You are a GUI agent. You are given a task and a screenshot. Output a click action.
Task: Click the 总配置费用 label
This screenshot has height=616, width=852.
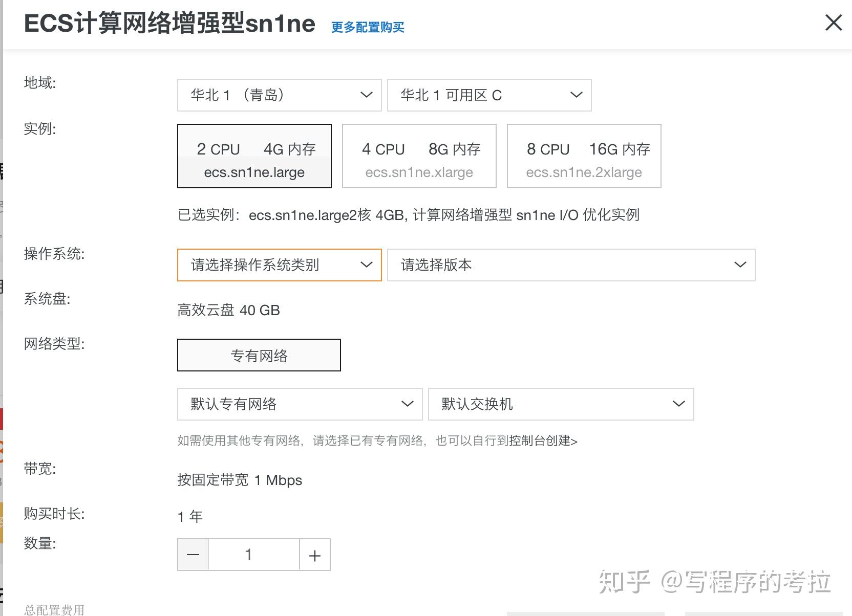(x=54, y=609)
